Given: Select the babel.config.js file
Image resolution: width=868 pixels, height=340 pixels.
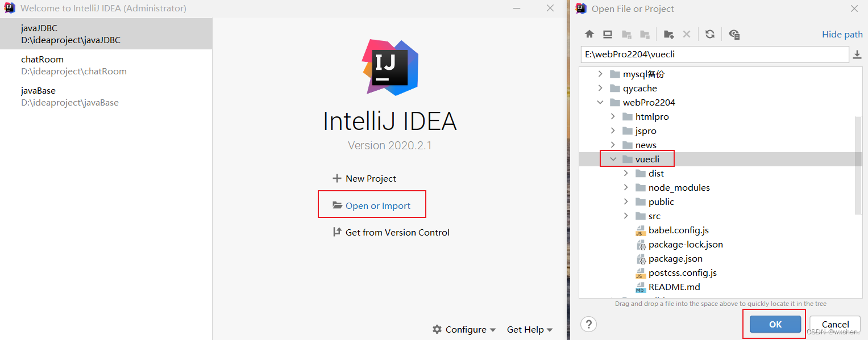Looking at the screenshot, I should coord(678,230).
